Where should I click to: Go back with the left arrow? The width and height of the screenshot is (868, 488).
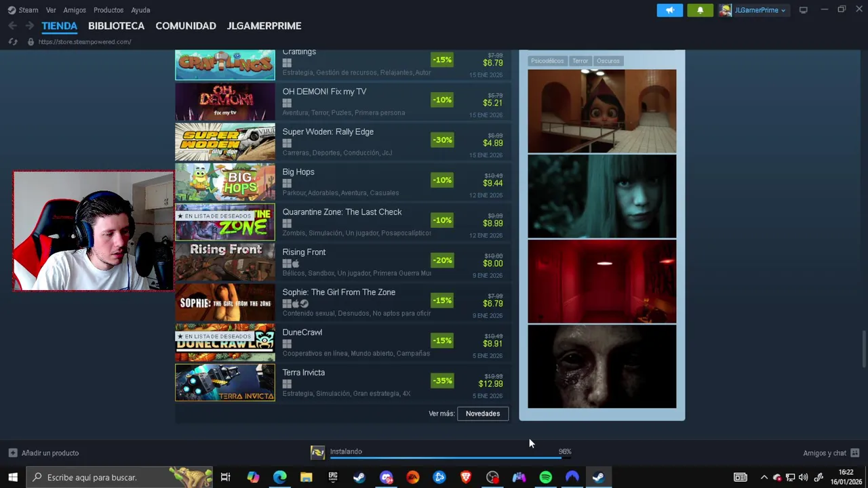pos(13,26)
